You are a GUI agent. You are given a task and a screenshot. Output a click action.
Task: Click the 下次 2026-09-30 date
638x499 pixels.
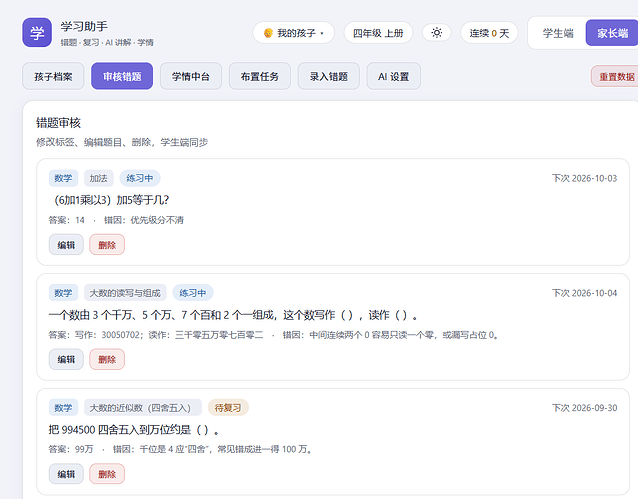tap(584, 408)
